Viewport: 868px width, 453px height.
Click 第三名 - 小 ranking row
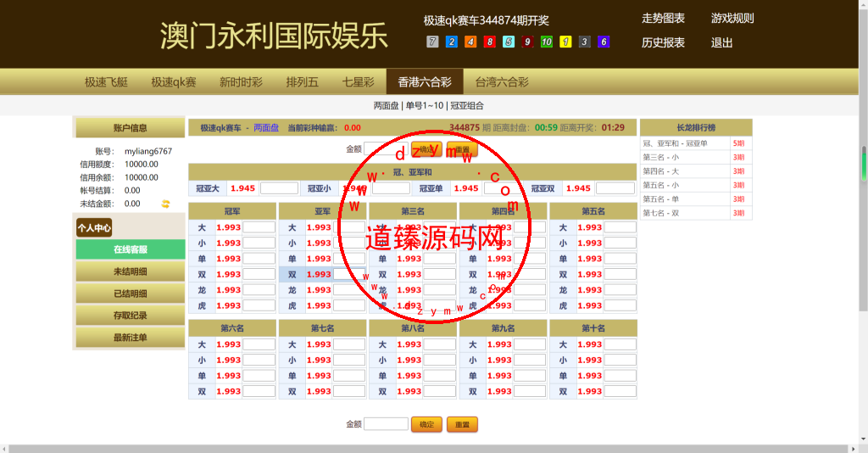(696, 157)
